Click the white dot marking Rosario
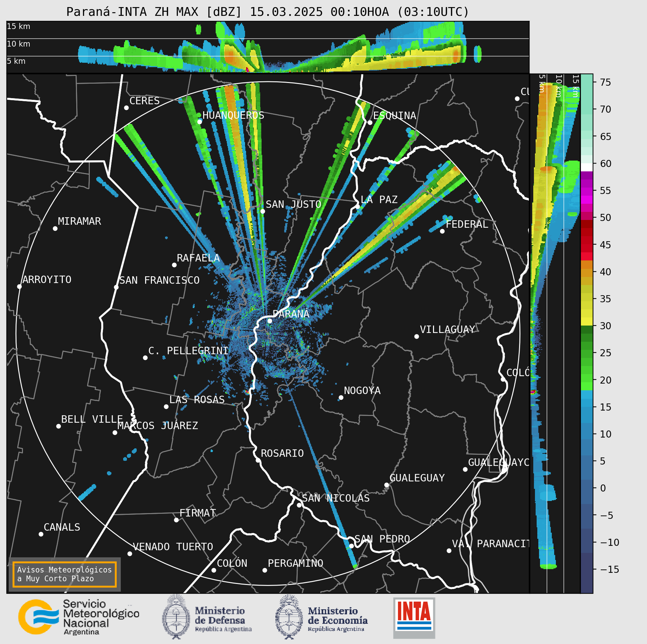Screen dimensions: 647x644 pyautogui.click(x=258, y=460)
